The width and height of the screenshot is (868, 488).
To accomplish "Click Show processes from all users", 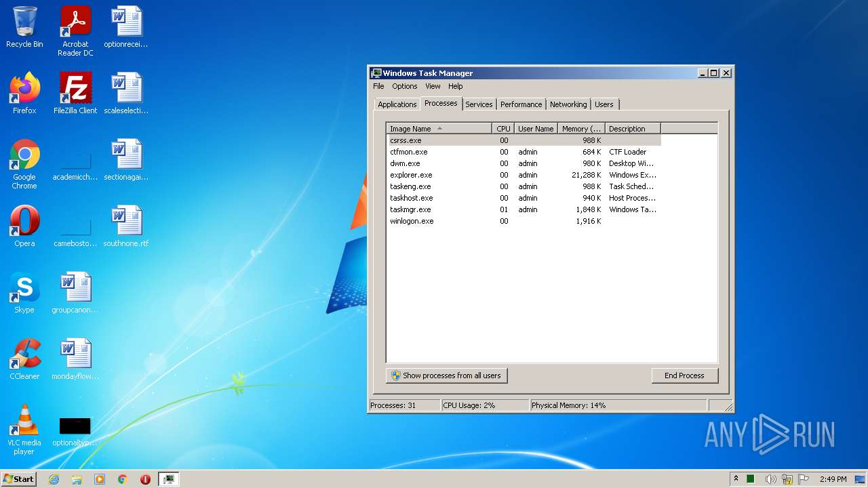I will [x=446, y=375].
